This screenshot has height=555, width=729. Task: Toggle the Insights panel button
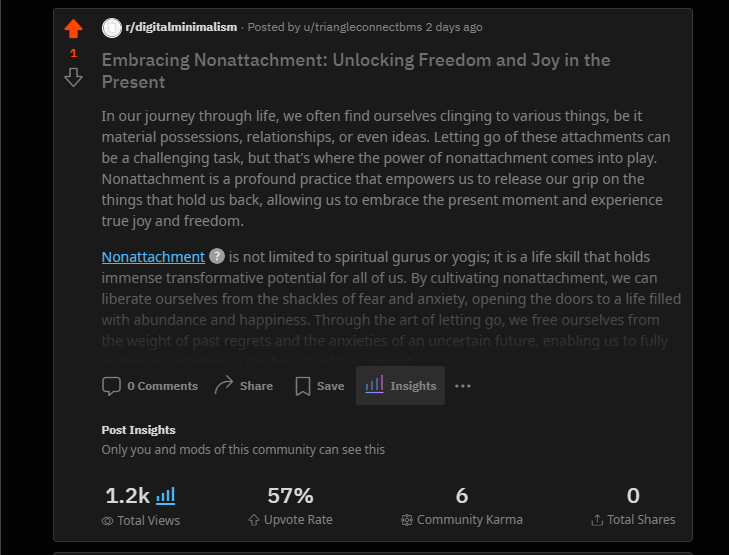click(x=400, y=386)
